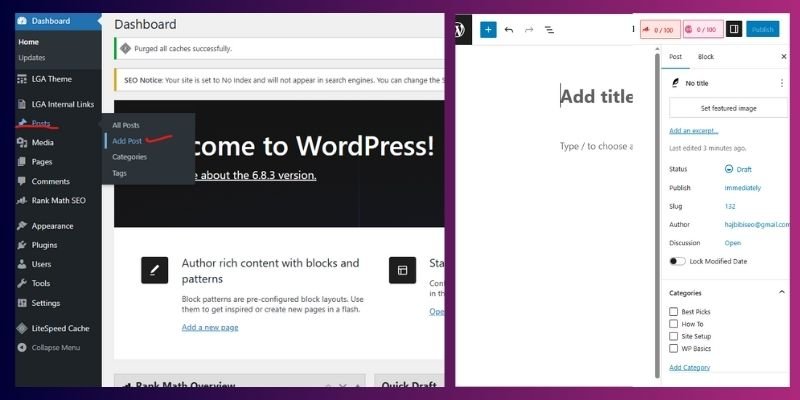The height and width of the screenshot is (400, 800).
Task: Click the 'SEO Notice' message text
Action: coord(283,80)
